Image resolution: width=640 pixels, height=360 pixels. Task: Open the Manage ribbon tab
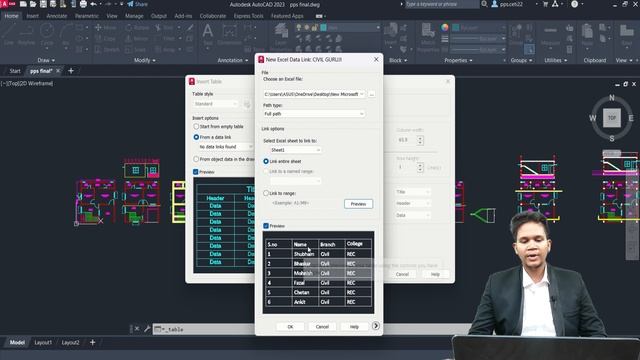pyautogui.click(x=134, y=16)
